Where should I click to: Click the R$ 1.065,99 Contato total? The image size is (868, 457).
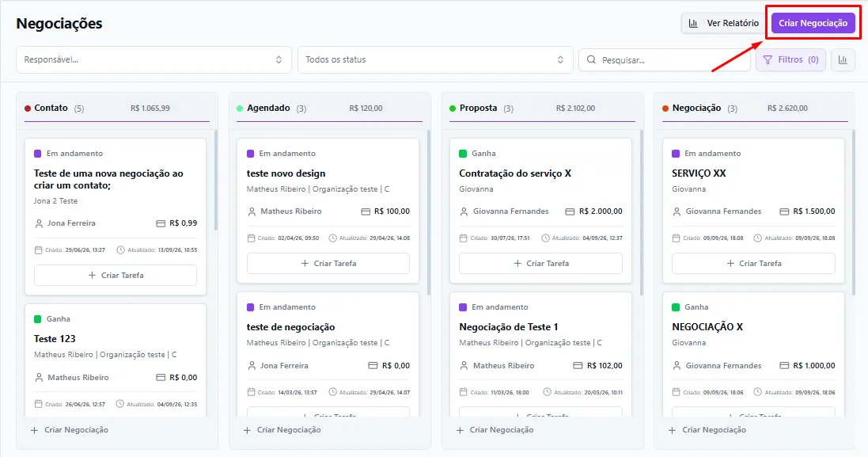[150, 109]
